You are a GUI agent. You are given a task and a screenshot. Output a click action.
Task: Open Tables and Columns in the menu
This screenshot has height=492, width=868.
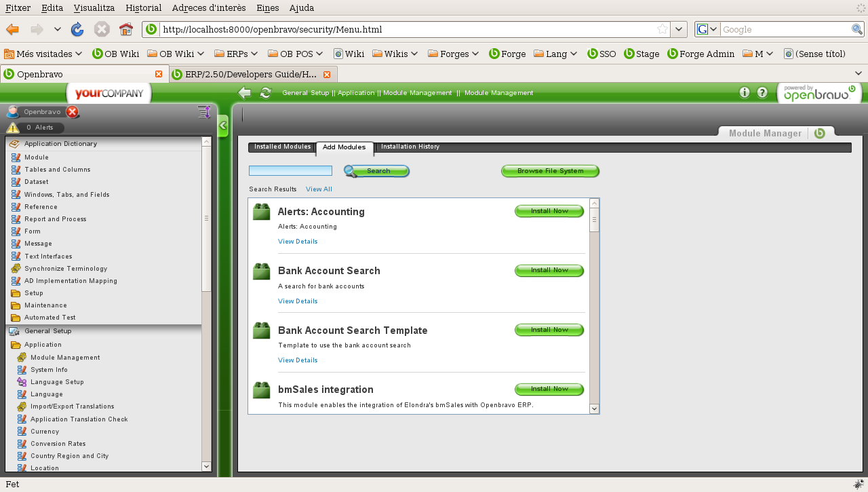tap(58, 170)
